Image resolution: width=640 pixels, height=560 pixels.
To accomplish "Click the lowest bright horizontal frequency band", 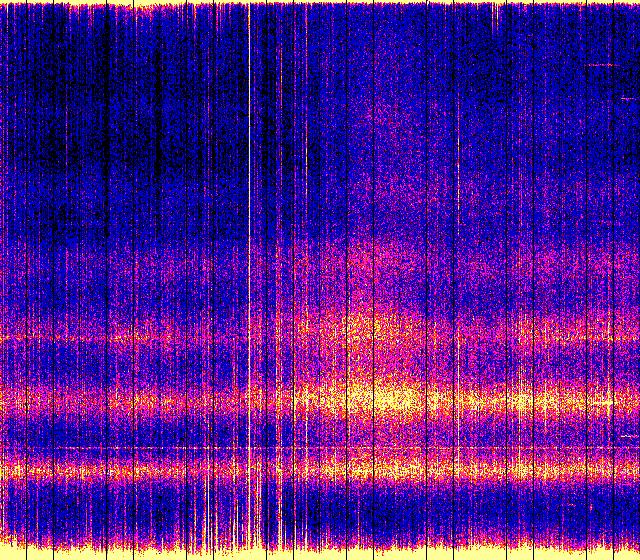I will 320,468.
